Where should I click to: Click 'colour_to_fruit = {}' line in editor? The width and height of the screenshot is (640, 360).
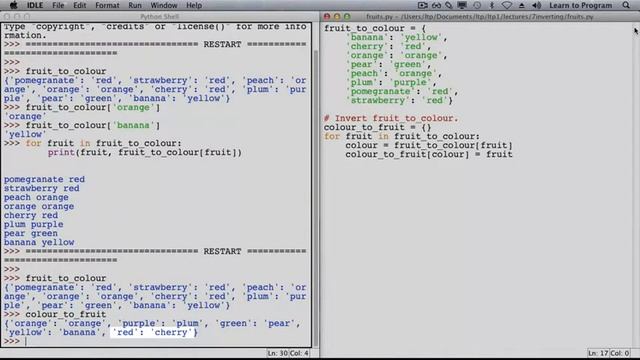pyautogui.click(x=378, y=127)
